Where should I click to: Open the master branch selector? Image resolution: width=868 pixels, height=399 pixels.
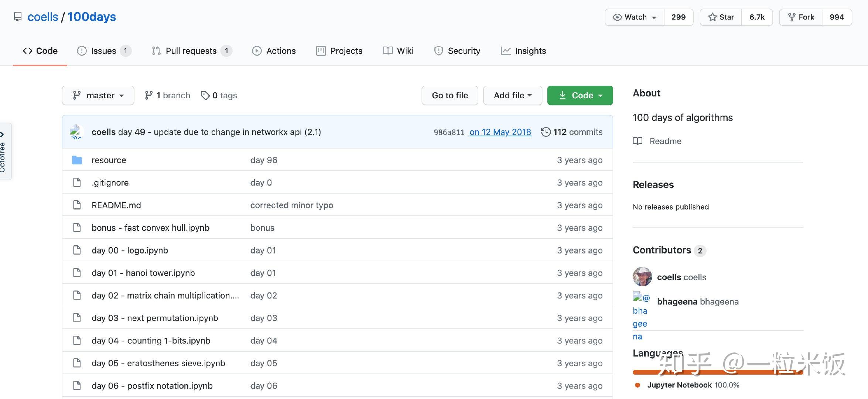(98, 95)
